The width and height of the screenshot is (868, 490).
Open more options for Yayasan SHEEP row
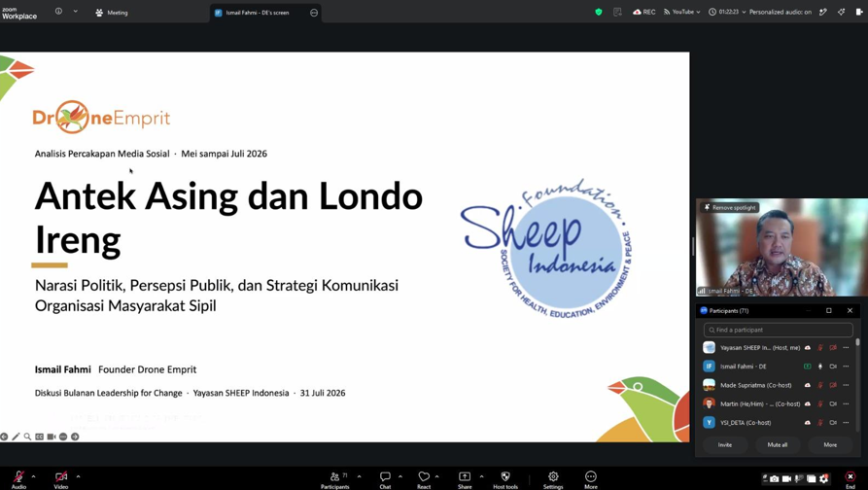pyautogui.click(x=846, y=348)
